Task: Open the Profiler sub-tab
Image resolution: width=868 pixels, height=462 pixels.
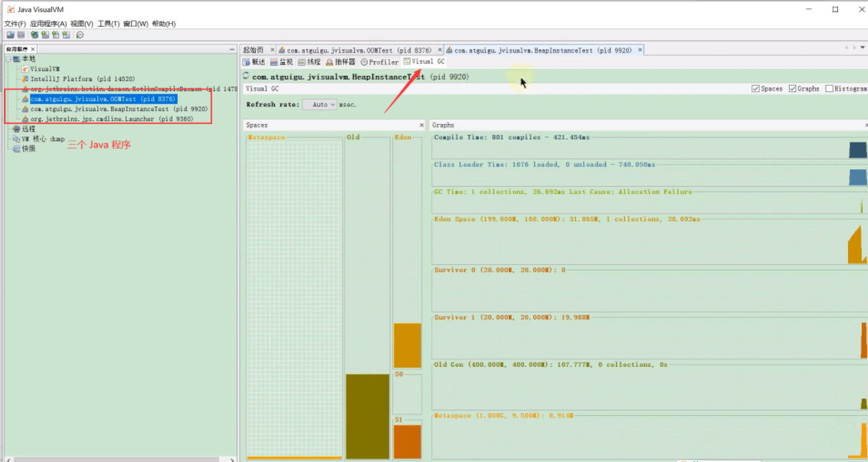Action: (380, 62)
